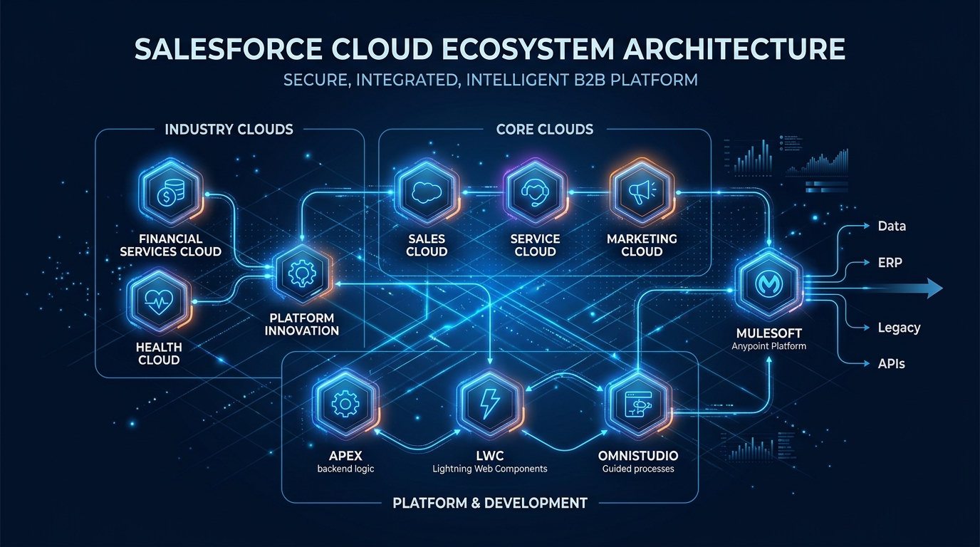Click the 'APIs' output label
The height and width of the screenshot is (547, 980).
tap(892, 363)
